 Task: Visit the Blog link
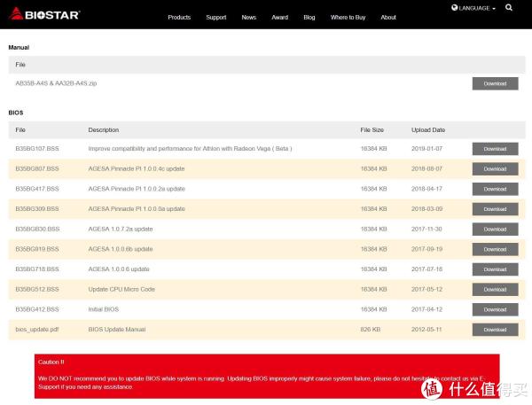click(x=309, y=18)
